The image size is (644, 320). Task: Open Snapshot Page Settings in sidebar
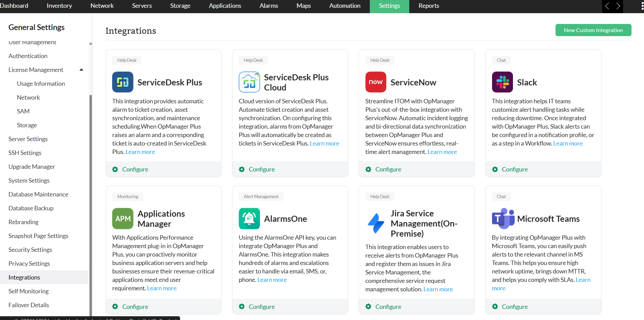coord(38,236)
